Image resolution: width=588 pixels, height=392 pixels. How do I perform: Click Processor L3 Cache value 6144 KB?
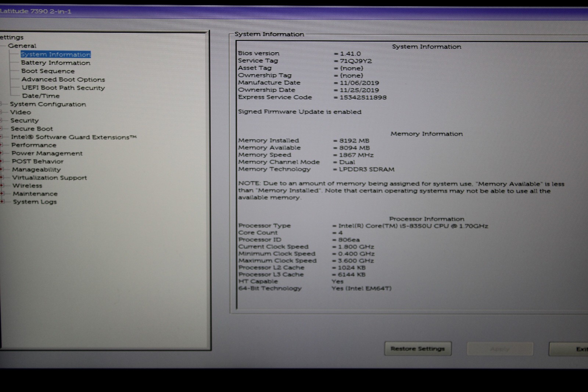[352, 275]
